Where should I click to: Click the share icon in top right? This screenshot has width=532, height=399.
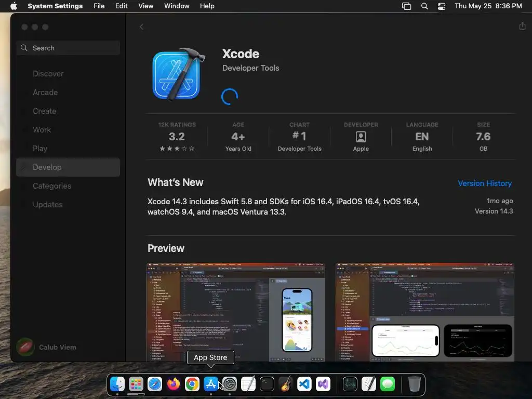click(x=522, y=26)
